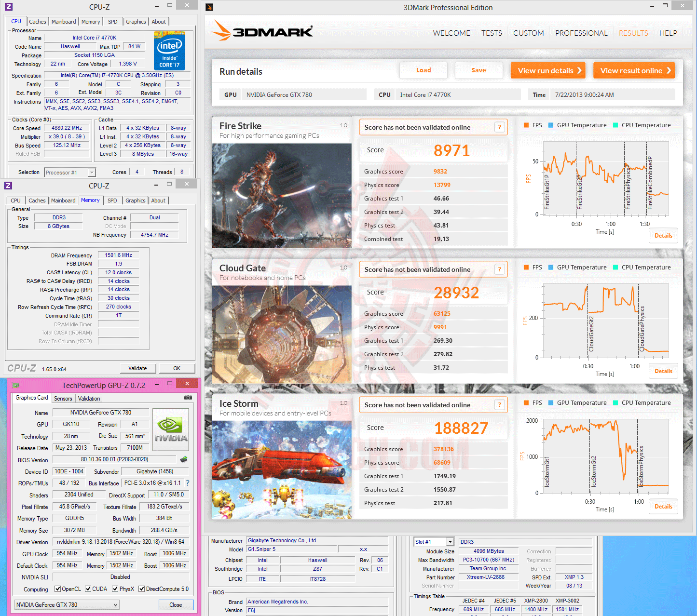Click the 3DMark title bar icon
The image size is (697, 616).
[x=209, y=7]
